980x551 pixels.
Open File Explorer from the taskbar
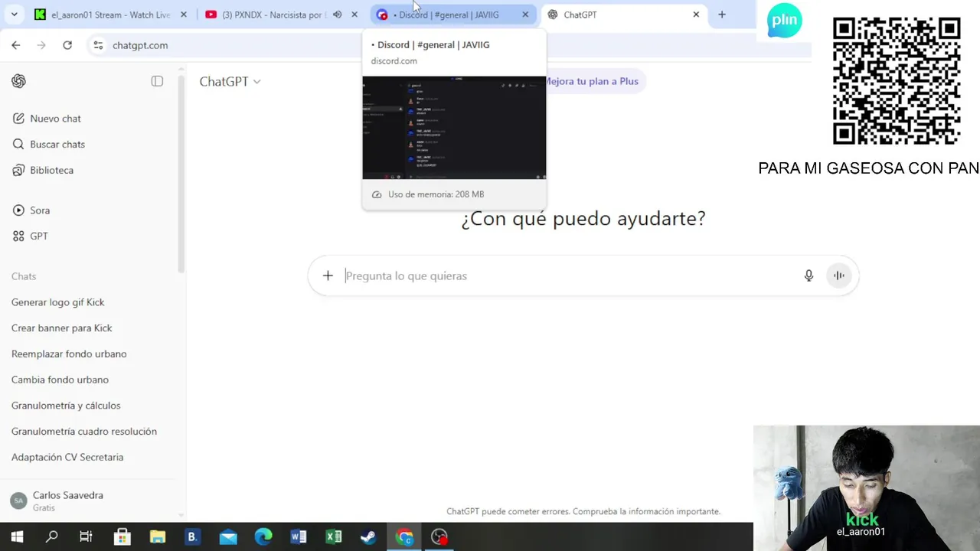tap(157, 537)
